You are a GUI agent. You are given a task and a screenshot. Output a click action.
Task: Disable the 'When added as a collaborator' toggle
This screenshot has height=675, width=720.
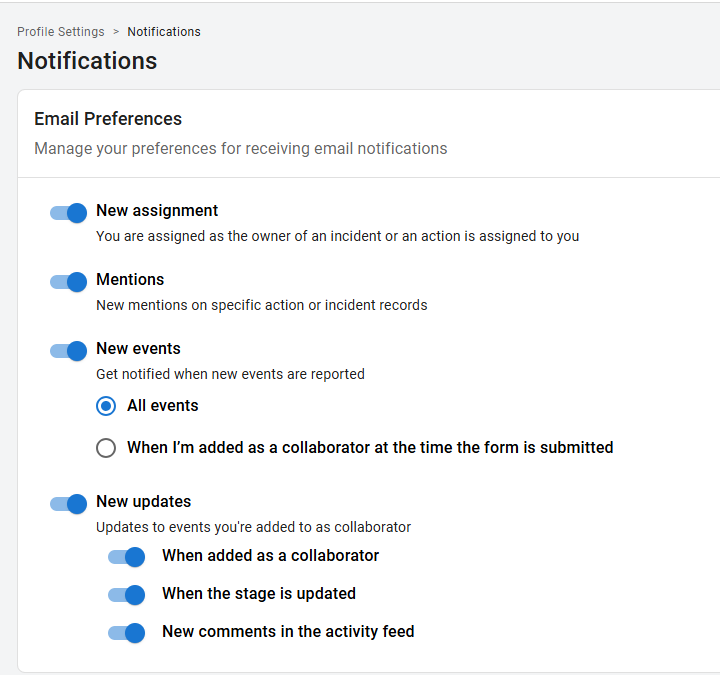[x=127, y=557]
